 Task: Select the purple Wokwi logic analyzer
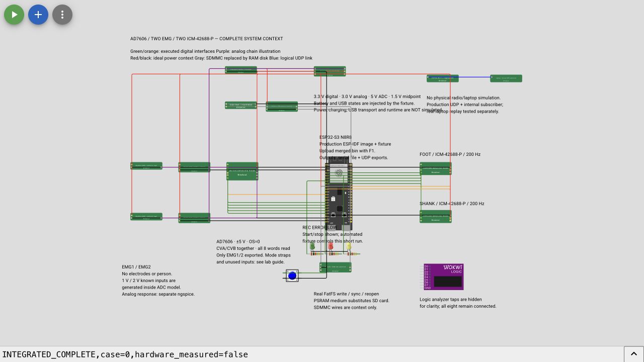443,277
